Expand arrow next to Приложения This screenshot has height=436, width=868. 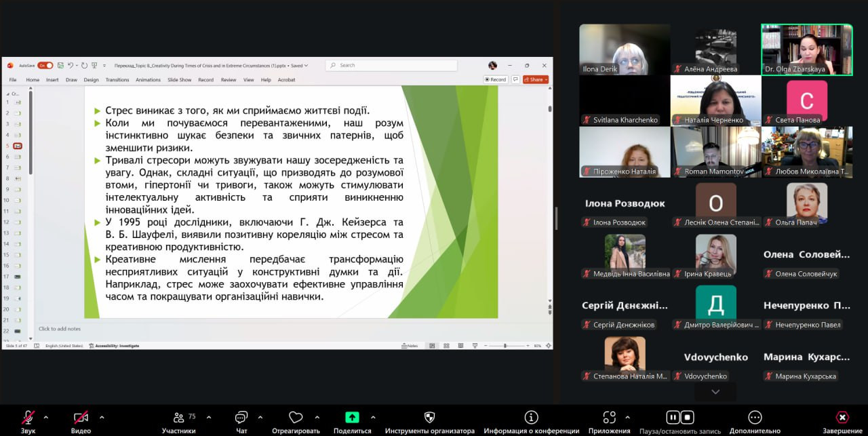click(x=627, y=417)
